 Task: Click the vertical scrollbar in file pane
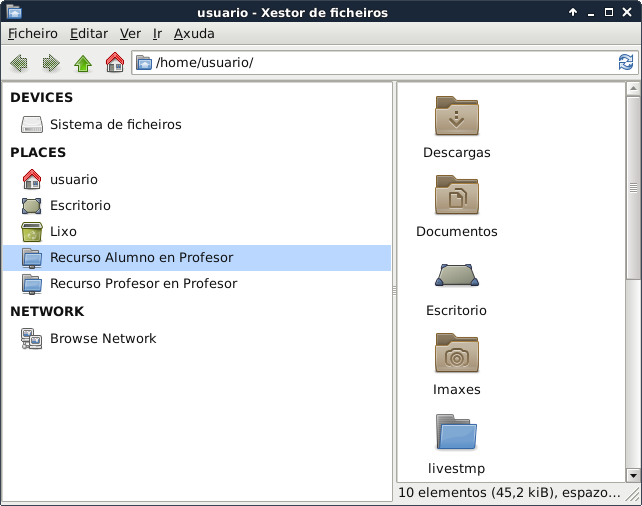632,187
